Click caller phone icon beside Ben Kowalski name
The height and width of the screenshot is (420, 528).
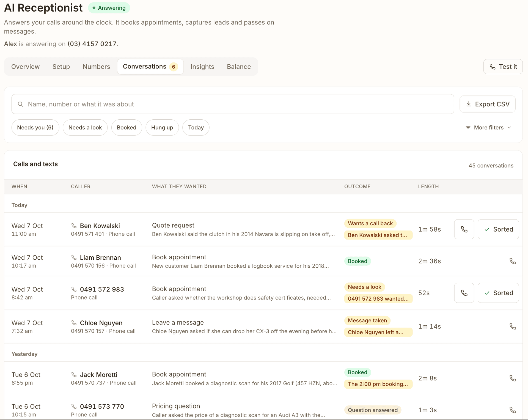coord(74,226)
